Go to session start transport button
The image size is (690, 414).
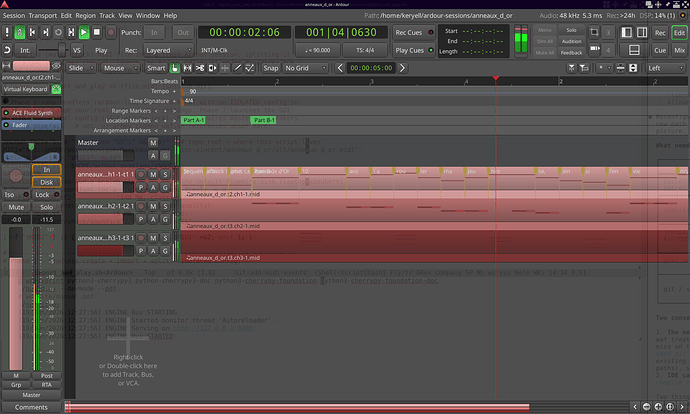33,32
